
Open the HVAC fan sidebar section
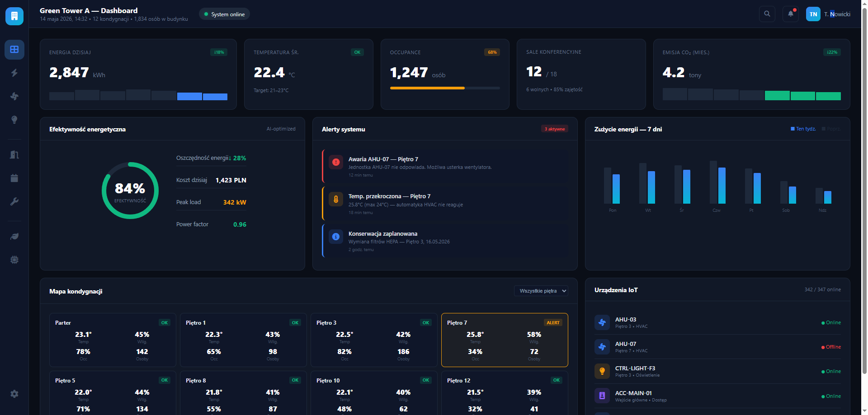[x=14, y=96]
